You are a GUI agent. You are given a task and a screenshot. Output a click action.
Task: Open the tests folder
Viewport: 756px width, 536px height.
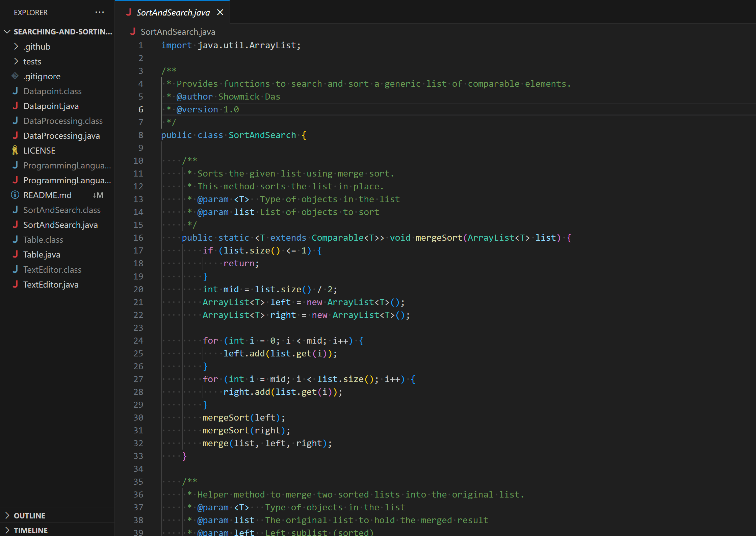click(x=32, y=61)
